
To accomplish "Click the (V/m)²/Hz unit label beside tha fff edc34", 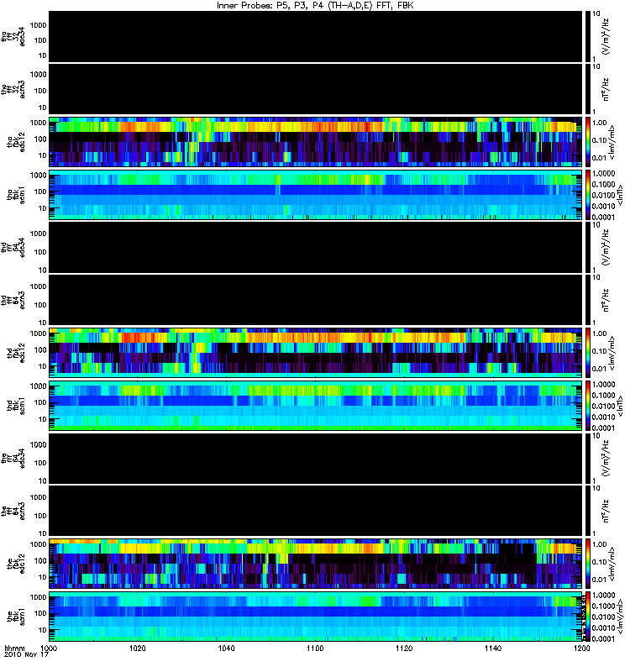I will [606, 36].
